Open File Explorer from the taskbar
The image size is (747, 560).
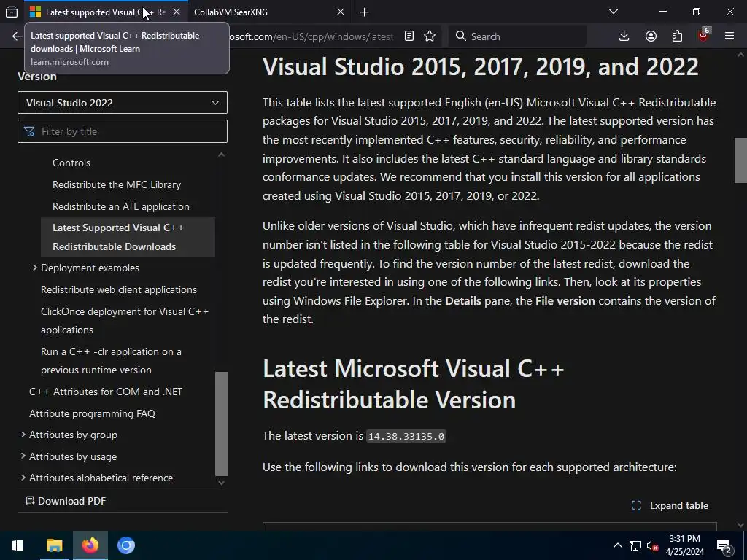54,545
